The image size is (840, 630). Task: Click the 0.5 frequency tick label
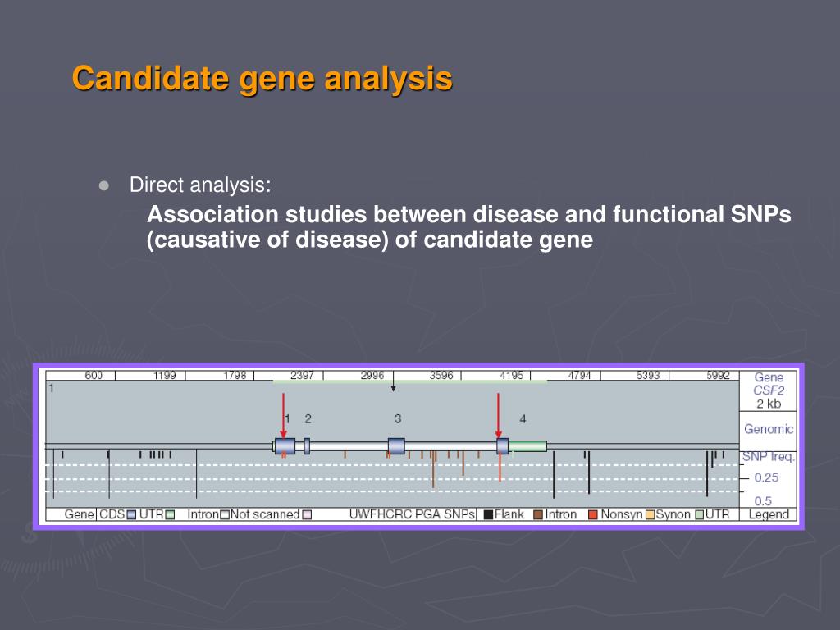tap(764, 501)
